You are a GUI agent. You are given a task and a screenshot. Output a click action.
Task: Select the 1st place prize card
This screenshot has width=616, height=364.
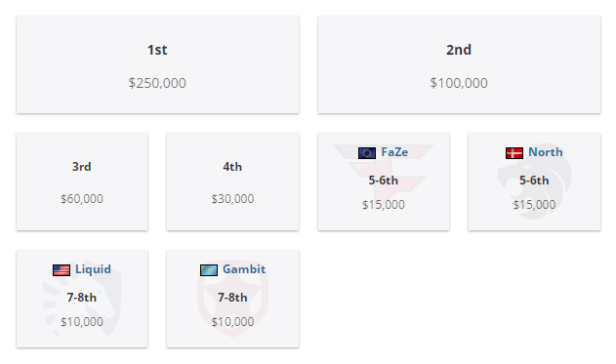coord(157,64)
